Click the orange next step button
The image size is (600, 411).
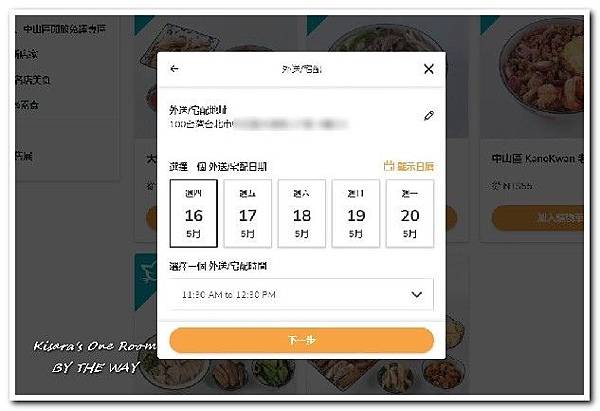click(302, 340)
